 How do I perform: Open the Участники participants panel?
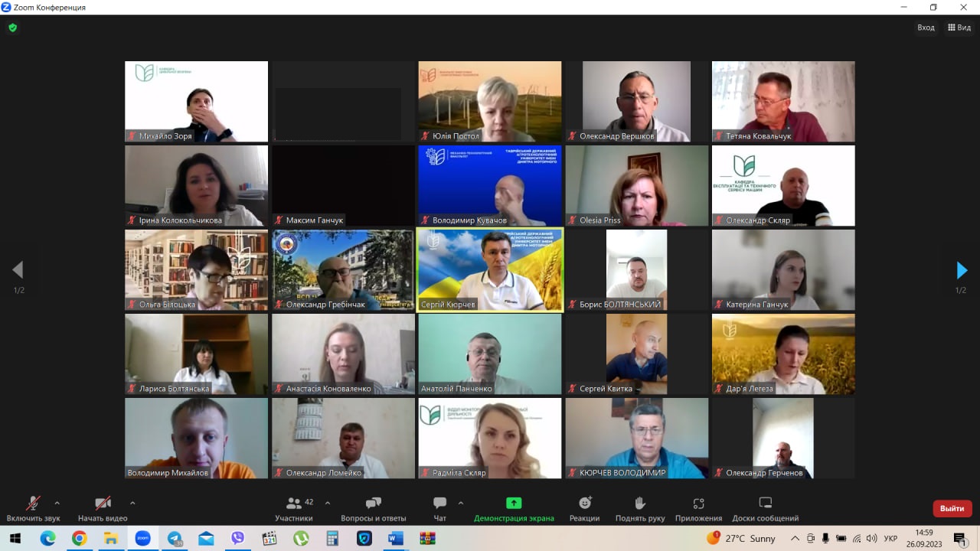click(x=294, y=509)
